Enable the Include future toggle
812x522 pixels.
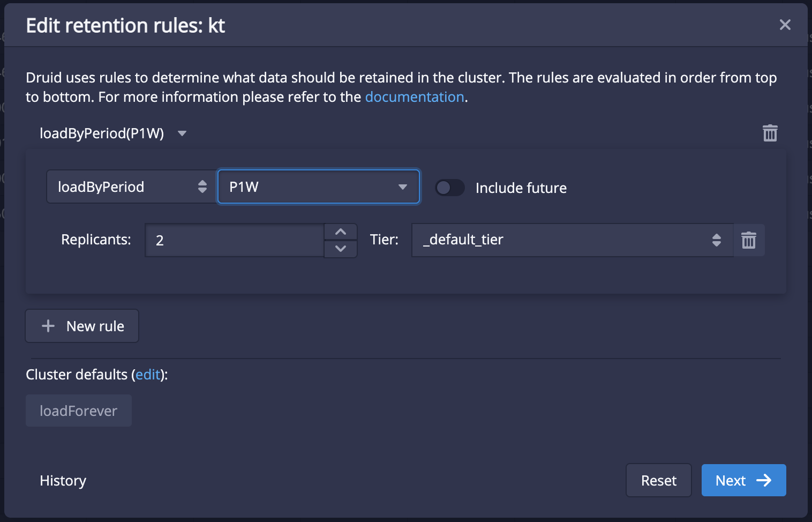coord(449,188)
